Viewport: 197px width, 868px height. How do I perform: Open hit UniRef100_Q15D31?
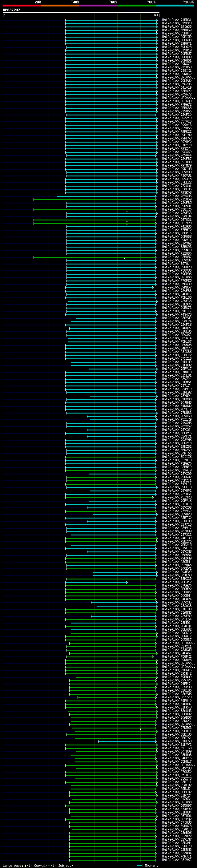coord(176,20)
